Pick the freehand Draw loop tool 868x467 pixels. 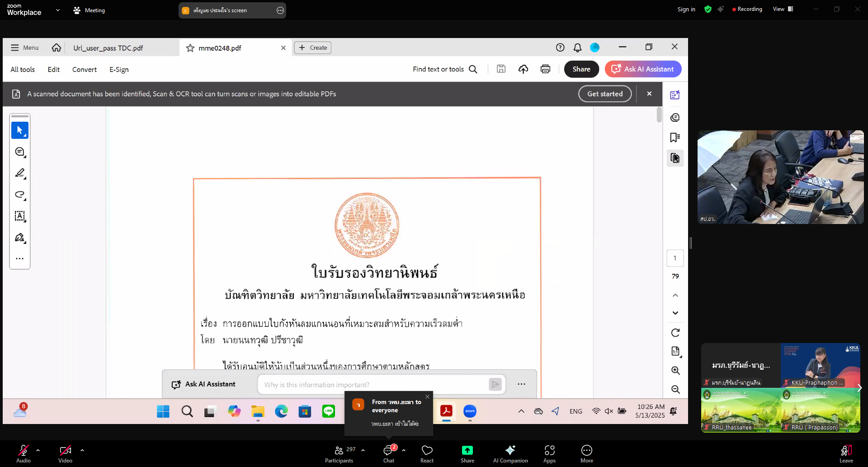[x=20, y=195]
